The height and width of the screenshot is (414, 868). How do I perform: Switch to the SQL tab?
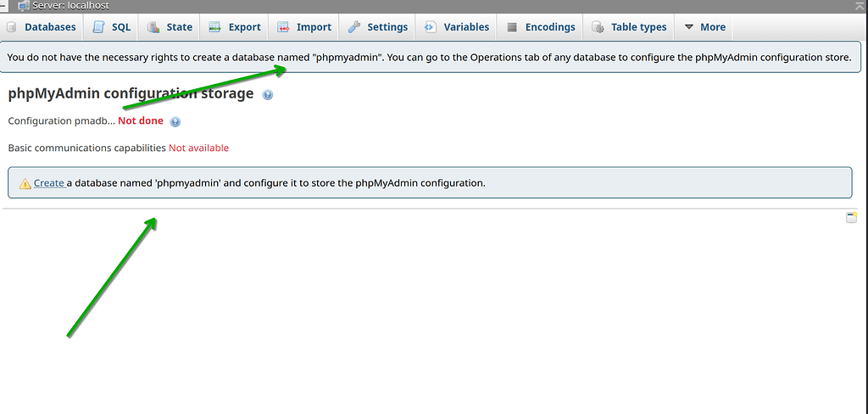[112, 27]
